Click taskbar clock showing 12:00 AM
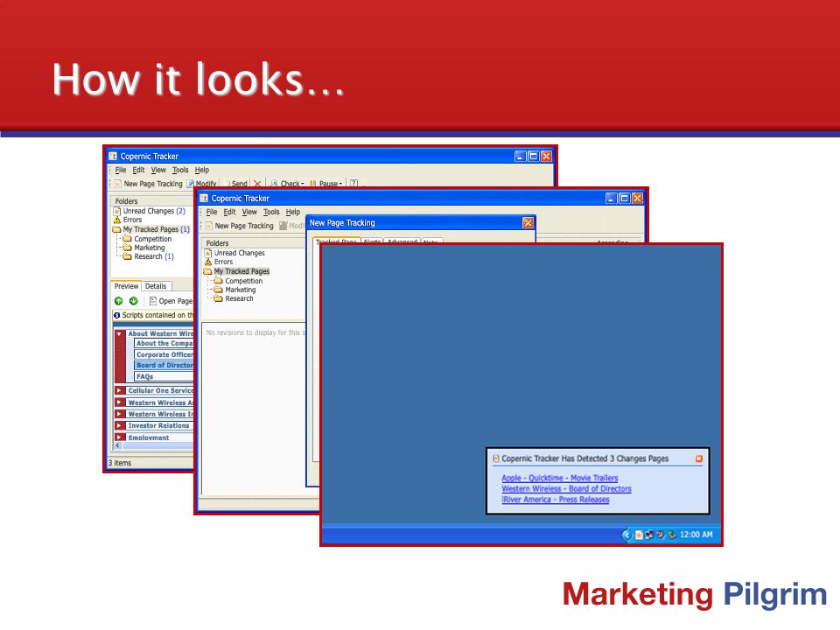 click(696, 535)
